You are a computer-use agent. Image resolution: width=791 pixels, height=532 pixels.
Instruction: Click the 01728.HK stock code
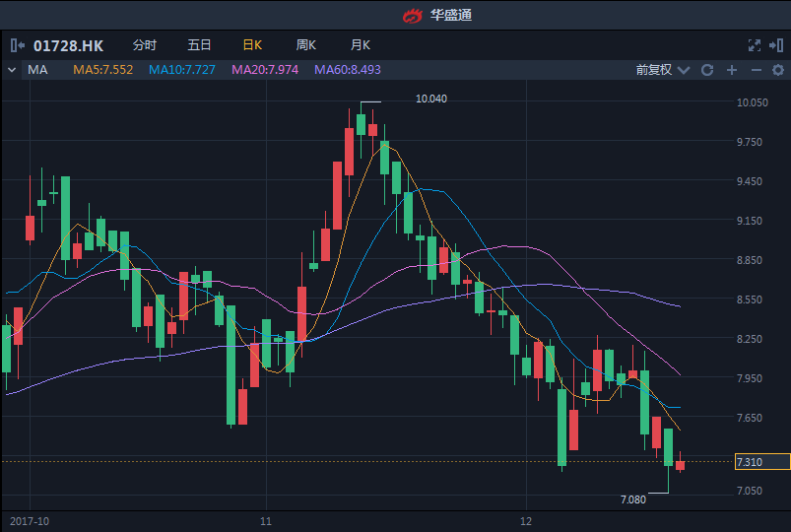(68, 45)
